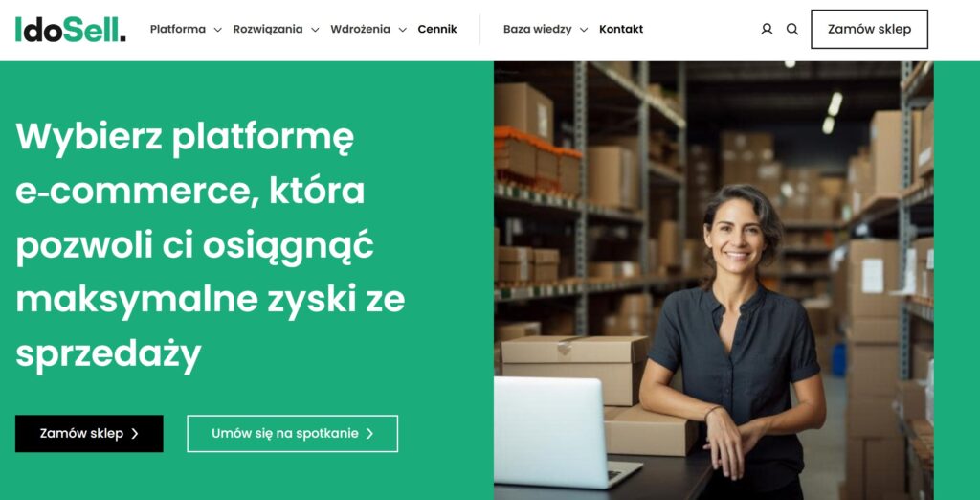
Task: Click the search magnifier icon
Action: (791, 29)
